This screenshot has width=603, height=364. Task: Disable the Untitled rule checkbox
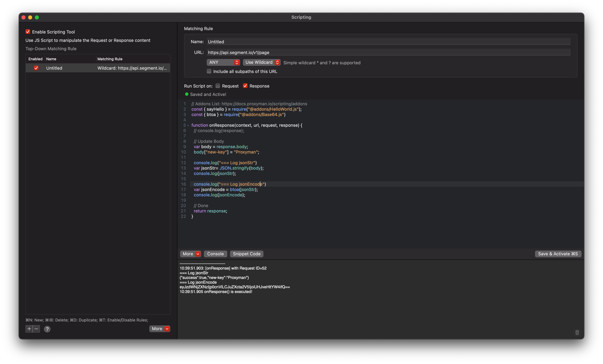pyautogui.click(x=36, y=68)
